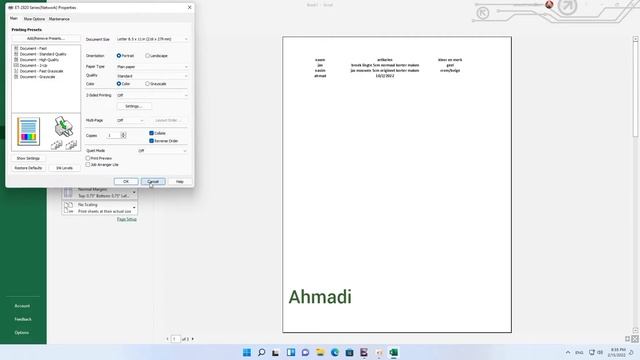This screenshot has width=640, height=360.
Task: Click the Show Settings button
Action: click(28, 158)
